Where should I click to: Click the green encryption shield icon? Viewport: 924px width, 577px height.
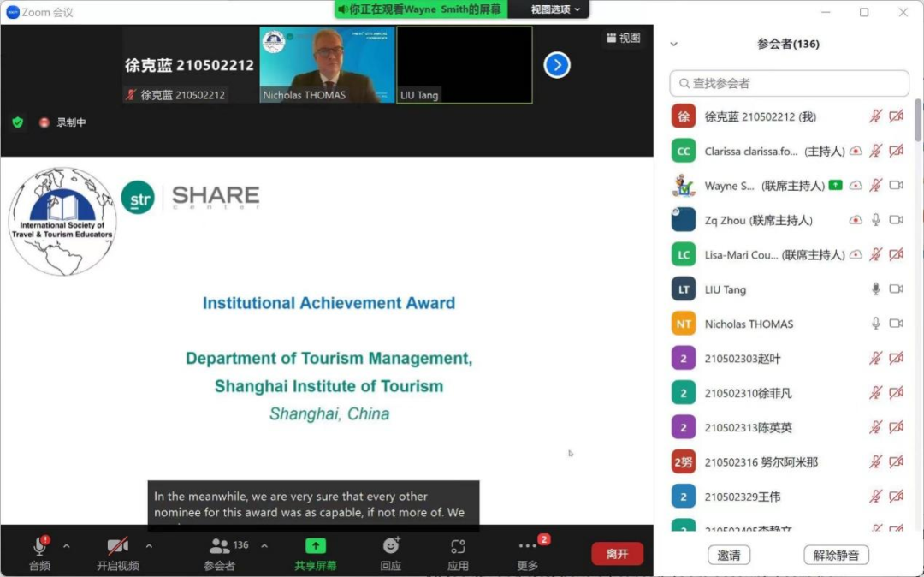[18, 122]
